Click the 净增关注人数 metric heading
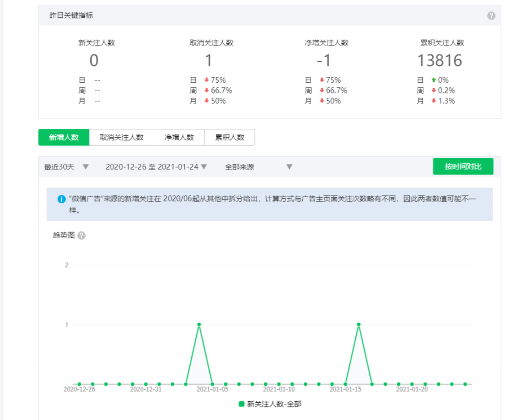 point(326,43)
